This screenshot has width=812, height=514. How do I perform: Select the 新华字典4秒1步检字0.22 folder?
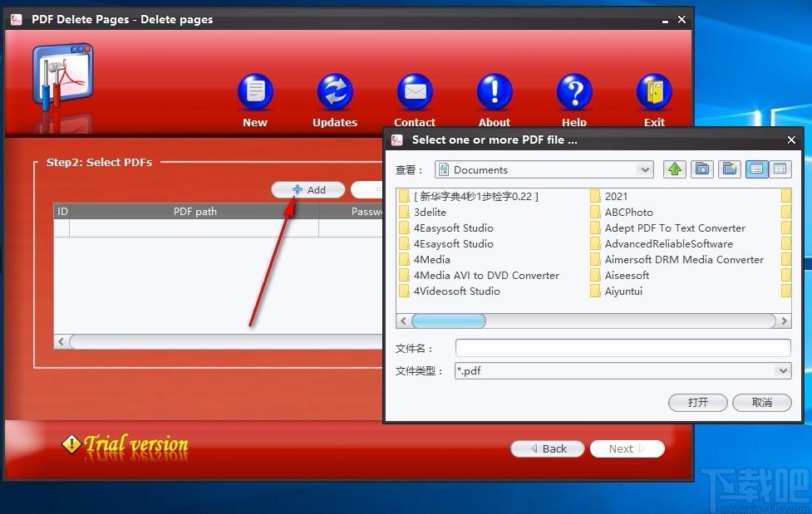pyautogui.click(x=470, y=196)
